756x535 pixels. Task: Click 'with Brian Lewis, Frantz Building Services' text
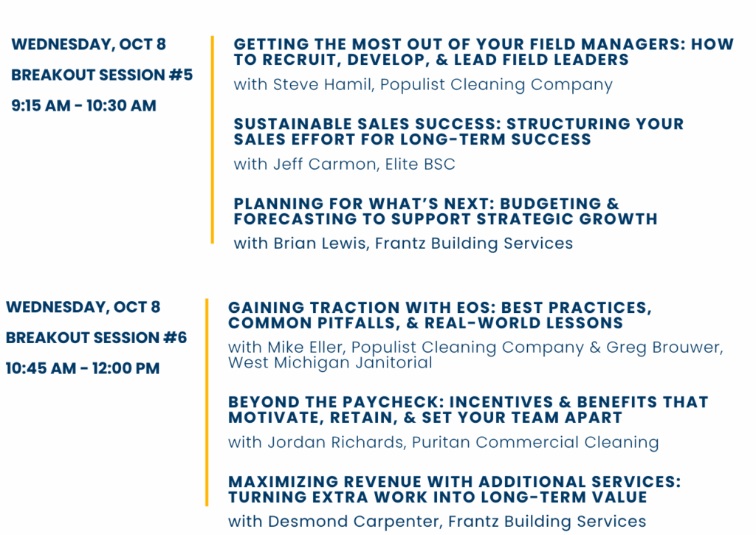[403, 244]
